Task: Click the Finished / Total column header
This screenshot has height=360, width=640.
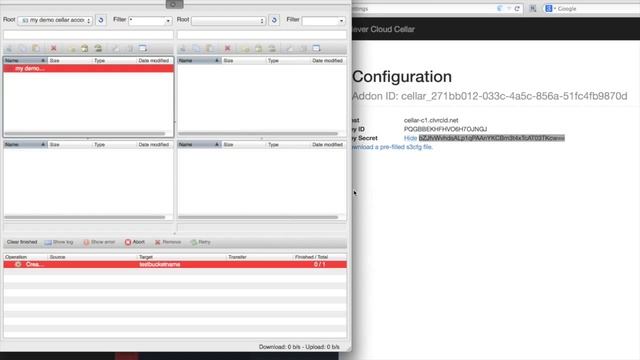Action: (320, 257)
